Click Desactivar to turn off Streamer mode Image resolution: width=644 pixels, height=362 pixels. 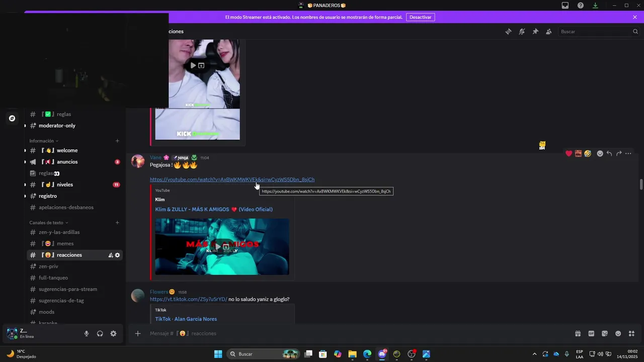[420, 17]
